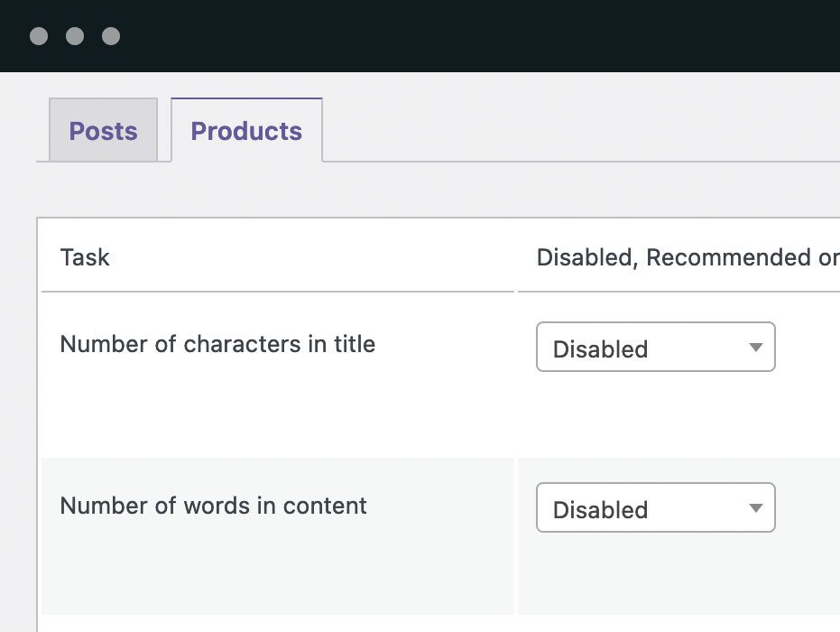Open the dropdown for Number of words in content
The height and width of the screenshot is (632, 840).
[x=655, y=507]
